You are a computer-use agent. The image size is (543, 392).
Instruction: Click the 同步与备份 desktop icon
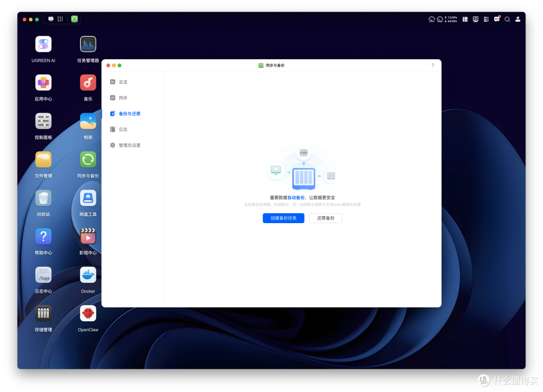[x=88, y=160]
